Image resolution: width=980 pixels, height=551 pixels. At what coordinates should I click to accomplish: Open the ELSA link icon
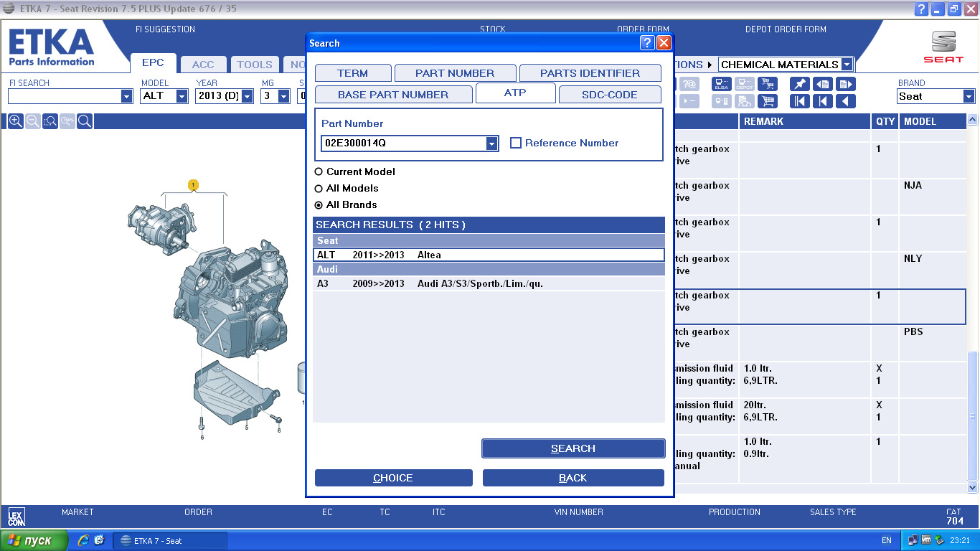pyautogui.click(x=722, y=84)
